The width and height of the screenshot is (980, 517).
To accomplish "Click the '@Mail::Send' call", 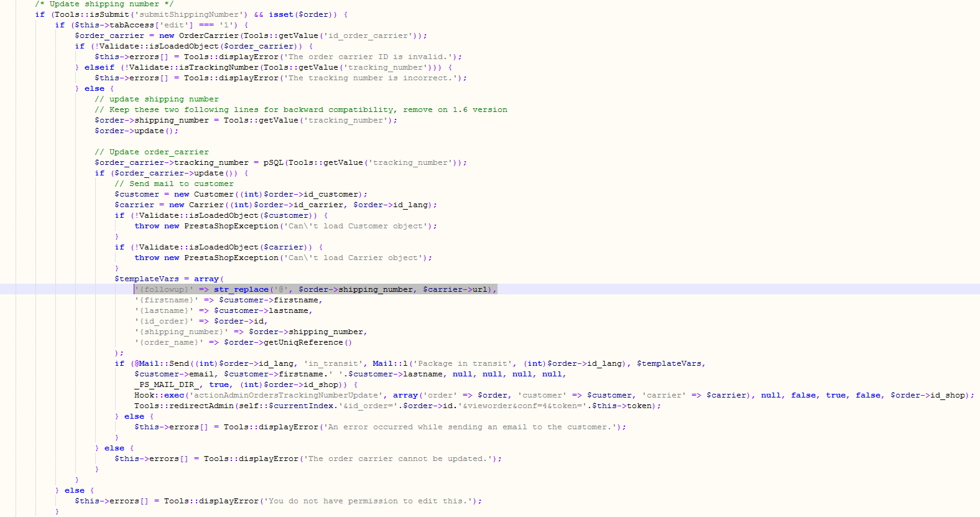I will (x=161, y=363).
